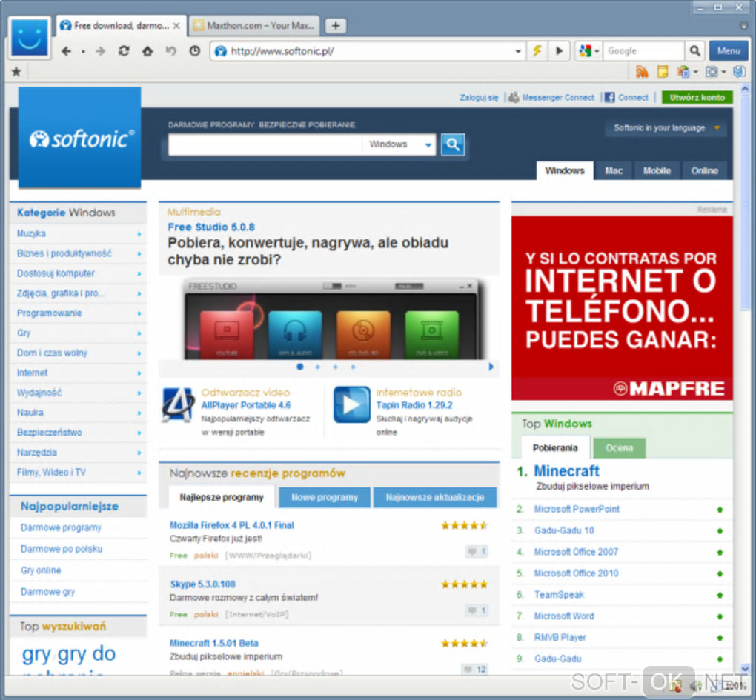Click the Google search box
The width and height of the screenshot is (756, 700).
point(643,50)
